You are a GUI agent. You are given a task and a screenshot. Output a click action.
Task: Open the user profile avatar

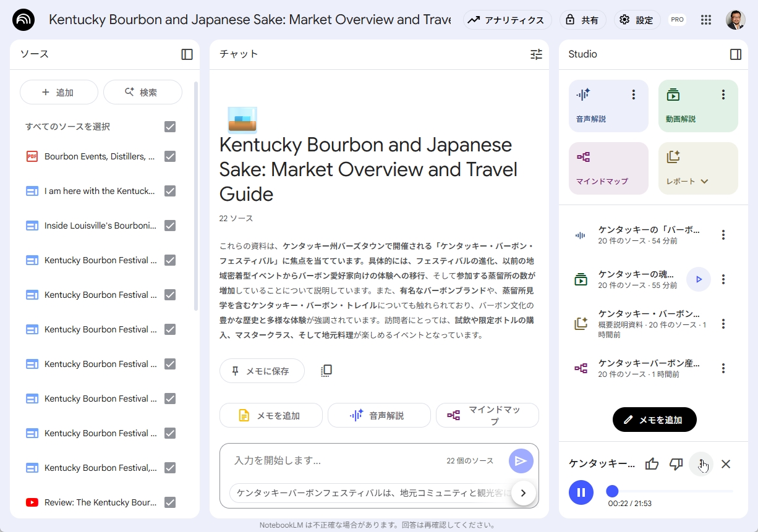tap(736, 20)
